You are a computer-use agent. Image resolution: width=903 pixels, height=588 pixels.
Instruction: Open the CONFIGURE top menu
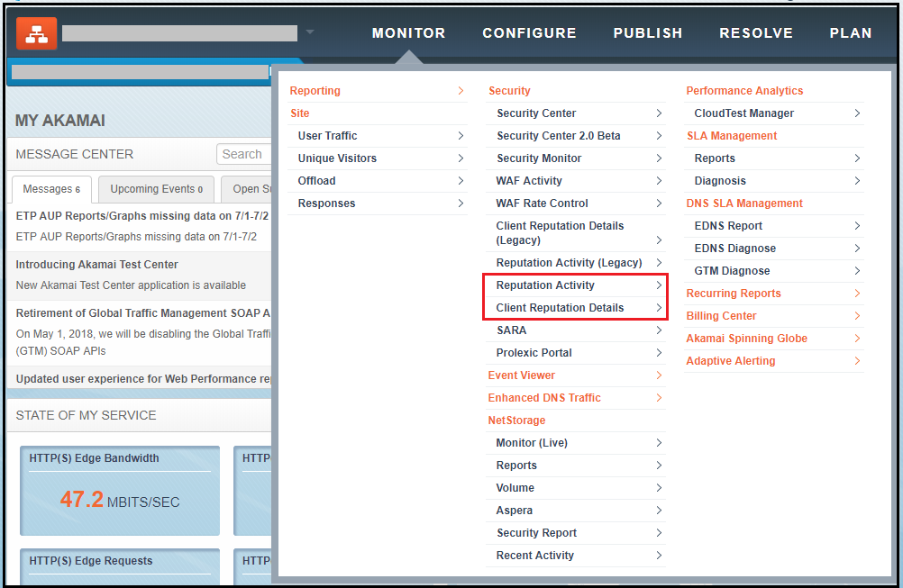[529, 33]
